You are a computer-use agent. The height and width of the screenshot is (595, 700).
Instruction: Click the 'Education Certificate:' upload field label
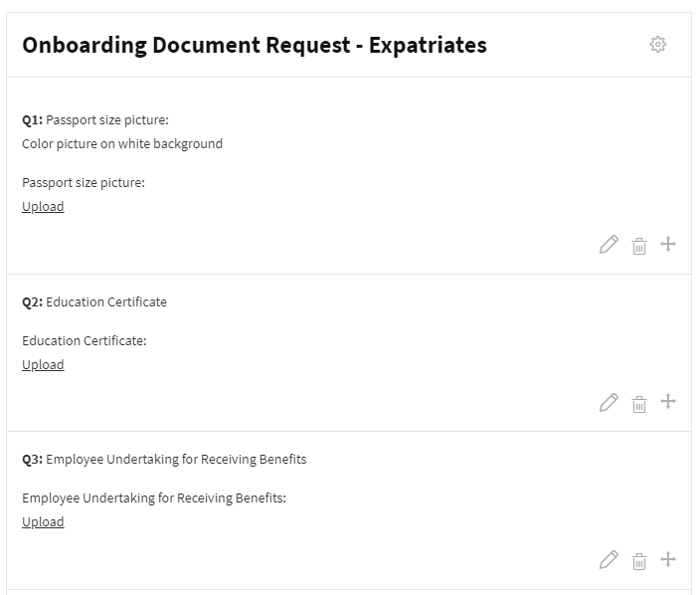click(85, 341)
